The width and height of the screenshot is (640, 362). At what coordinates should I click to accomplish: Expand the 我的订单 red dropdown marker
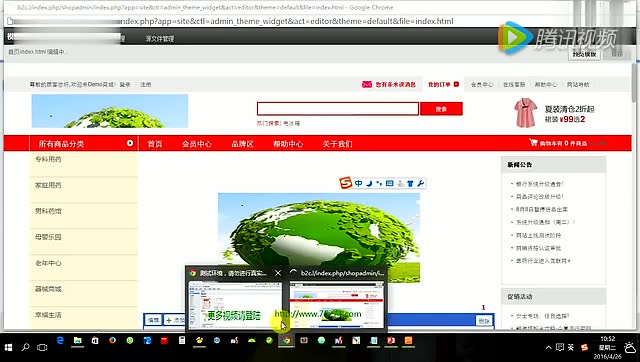(x=456, y=84)
